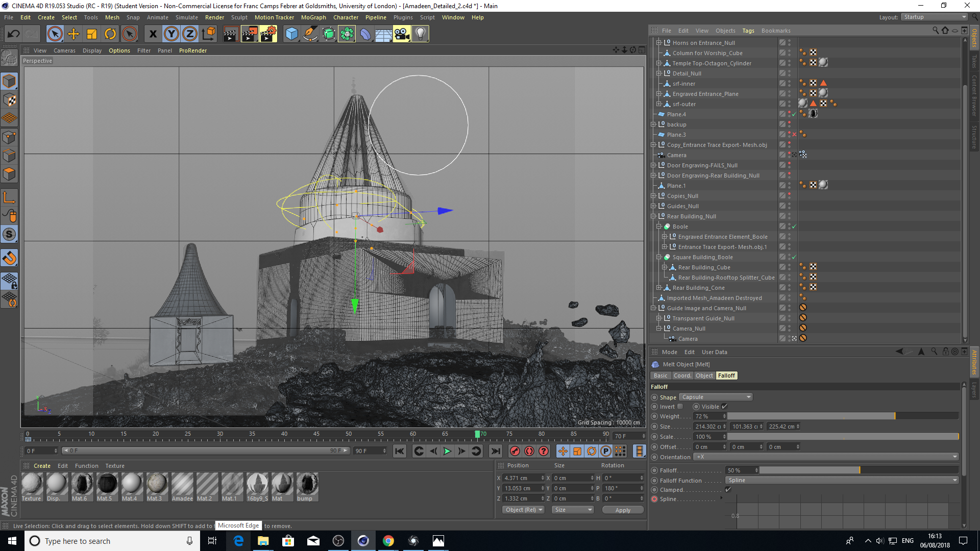Click the Record Active Objects keyframe icon
Viewport: 980px width, 551px height.
tap(515, 451)
